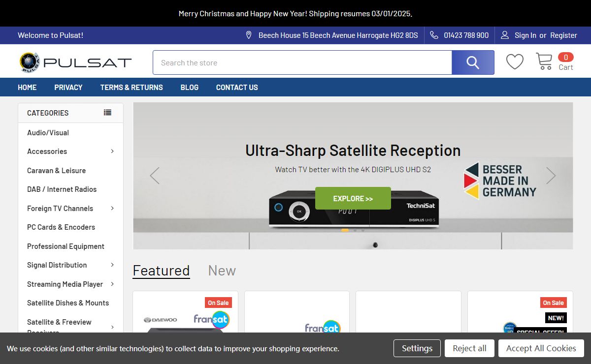Image resolution: width=591 pixels, height=364 pixels.
Task: Click the Beech House address link
Action: click(x=338, y=35)
